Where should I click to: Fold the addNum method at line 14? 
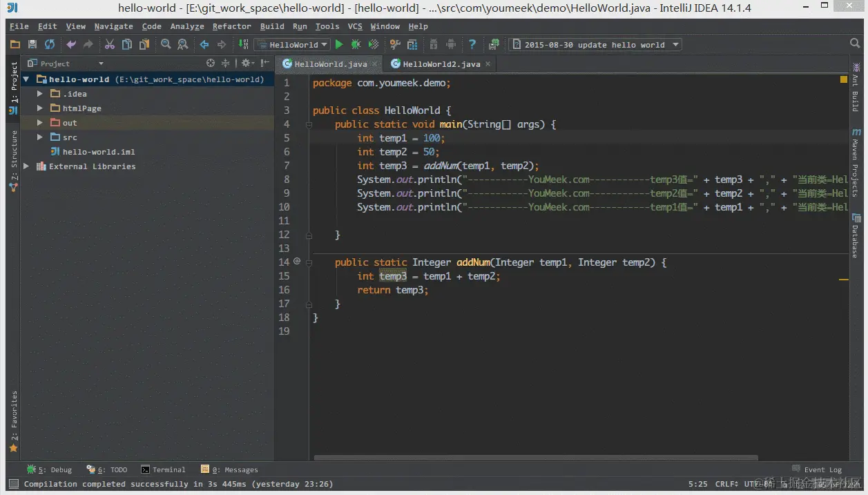[309, 262]
